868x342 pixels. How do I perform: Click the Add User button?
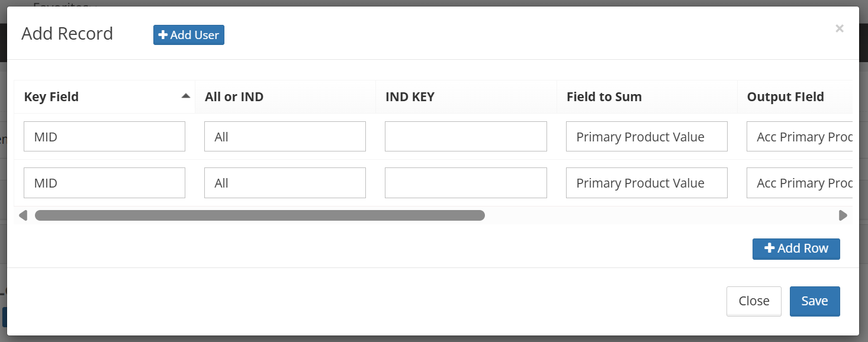189,35
